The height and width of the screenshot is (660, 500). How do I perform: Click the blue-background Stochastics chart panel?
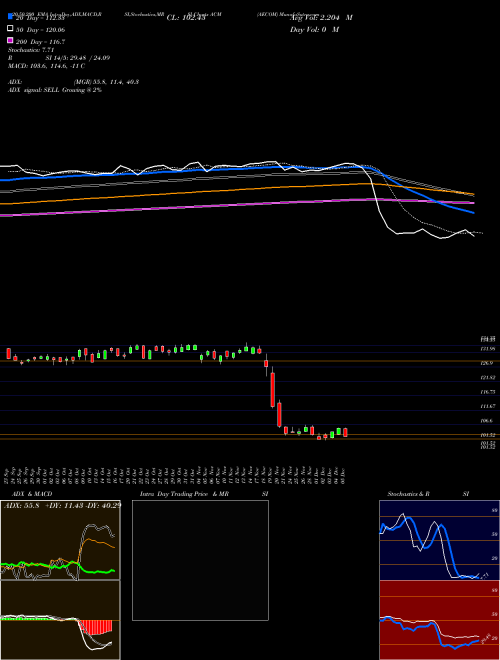[x=439, y=540]
